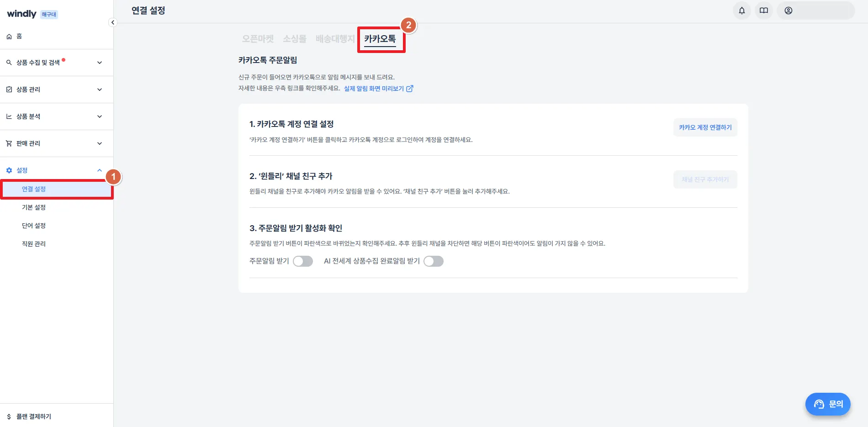Click the 설정 gear icon

pos(9,170)
